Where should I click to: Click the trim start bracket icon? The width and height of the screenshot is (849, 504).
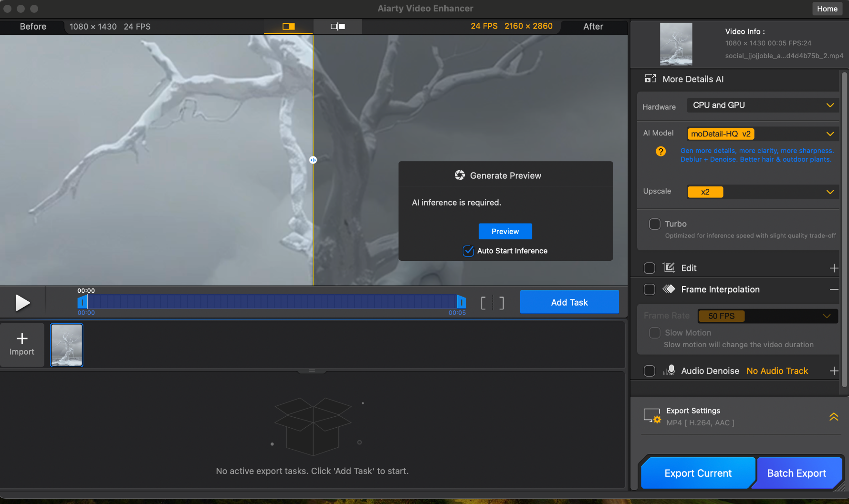pos(483,303)
